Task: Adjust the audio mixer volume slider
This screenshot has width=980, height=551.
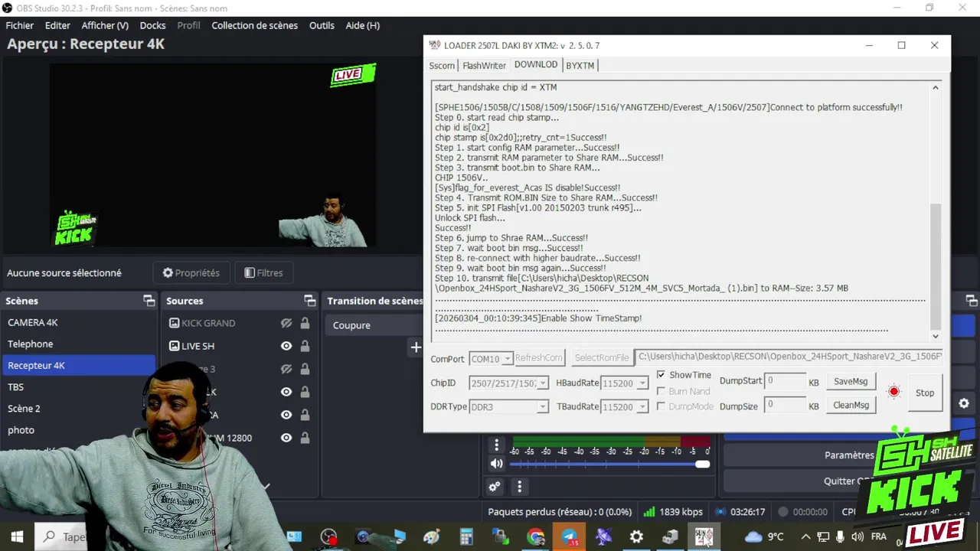Action: [609, 464]
